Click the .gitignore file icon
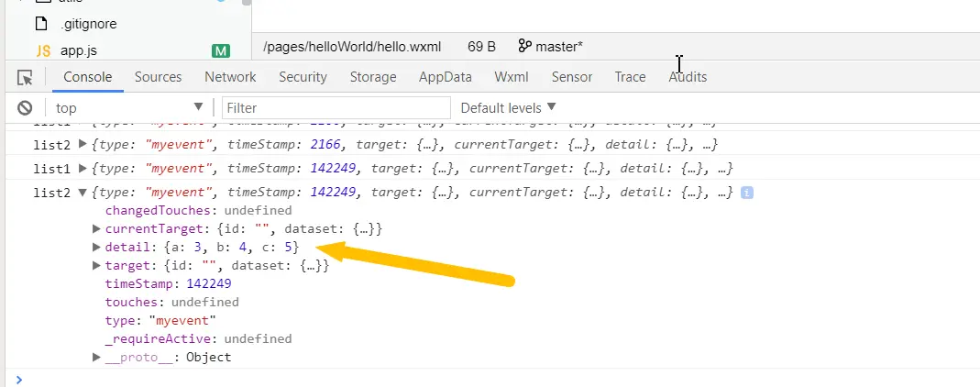Image resolution: width=980 pixels, height=387 pixels. coord(41,25)
